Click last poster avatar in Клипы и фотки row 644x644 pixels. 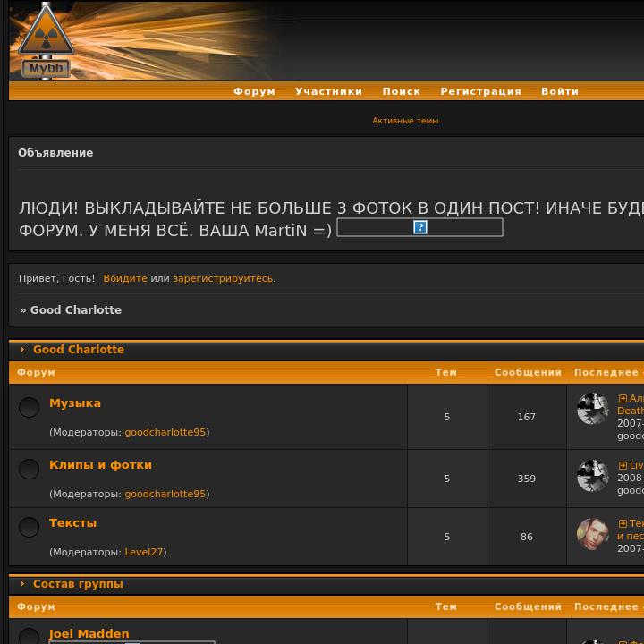pyautogui.click(x=593, y=476)
